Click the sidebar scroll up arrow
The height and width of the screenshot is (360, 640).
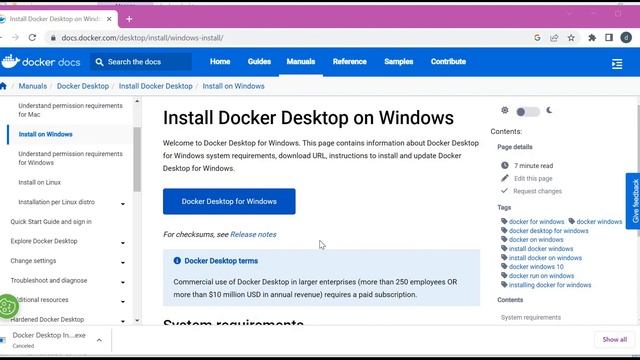[137, 101]
